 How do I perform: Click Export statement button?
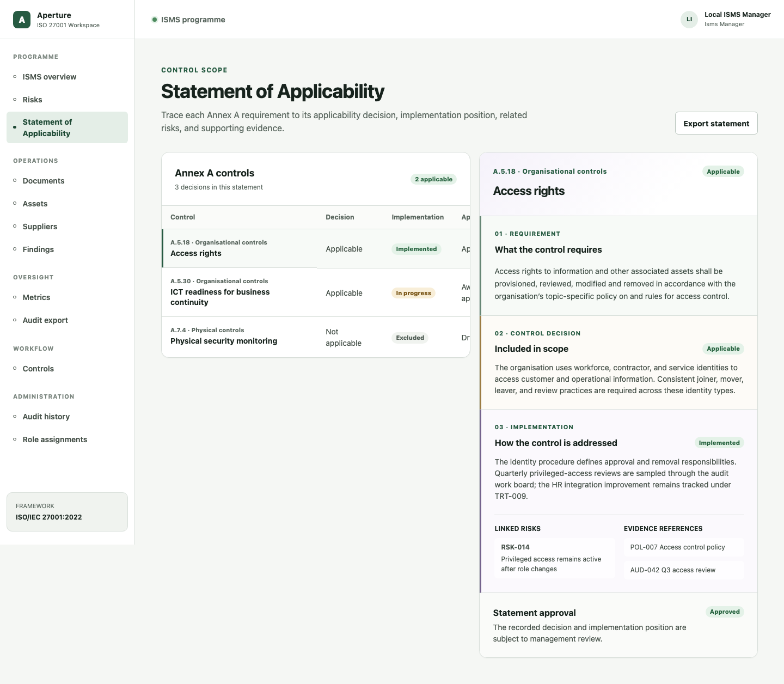[716, 123]
